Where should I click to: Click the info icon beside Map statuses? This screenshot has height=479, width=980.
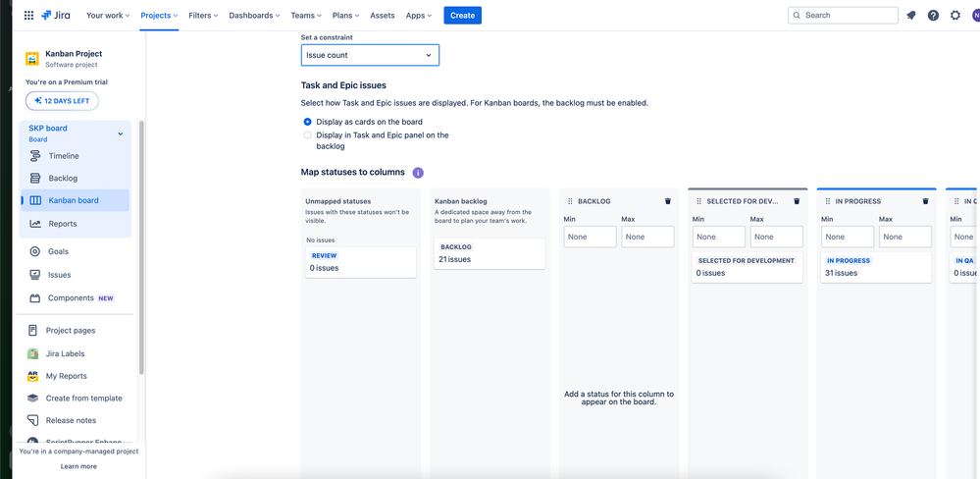point(418,173)
